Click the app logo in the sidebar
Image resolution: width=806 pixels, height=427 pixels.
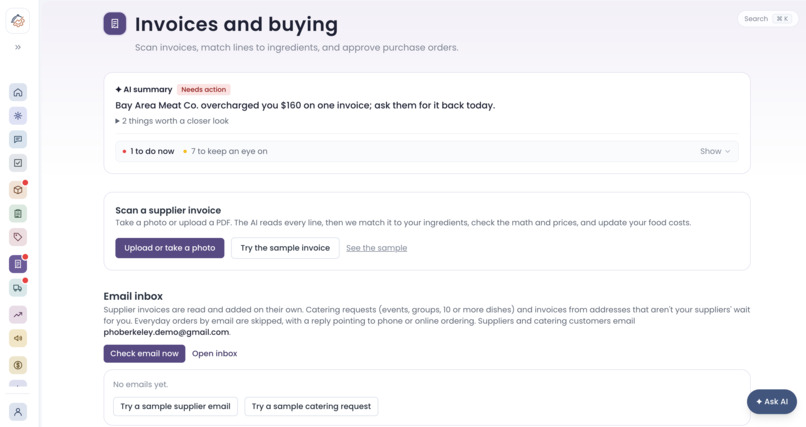[17, 21]
